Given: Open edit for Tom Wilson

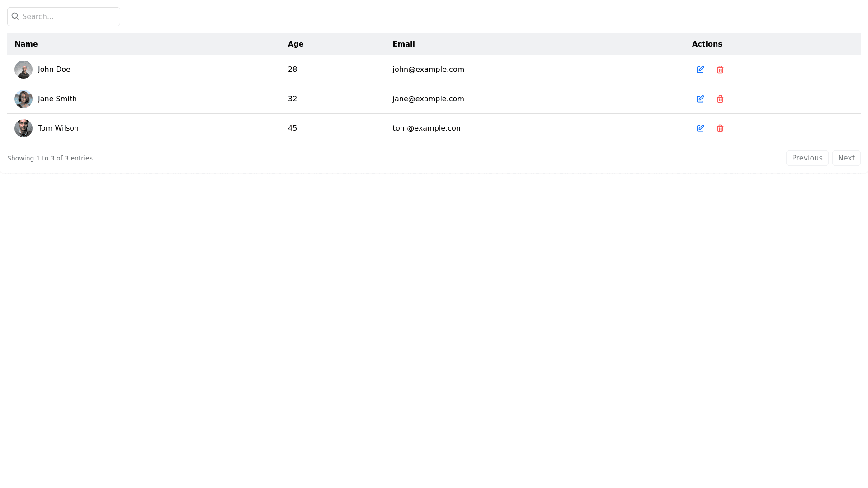Looking at the screenshot, I should pos(700,128).
